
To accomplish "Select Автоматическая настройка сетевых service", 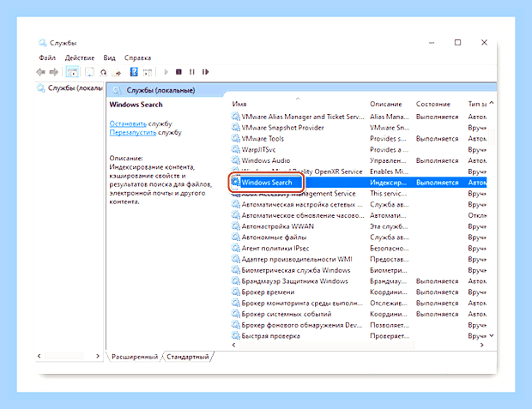I will click(302, 204).
